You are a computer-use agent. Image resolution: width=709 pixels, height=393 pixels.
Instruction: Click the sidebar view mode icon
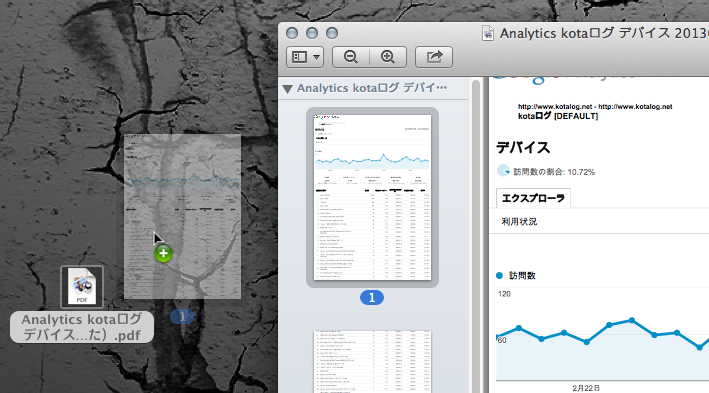[x=299, y=57]
